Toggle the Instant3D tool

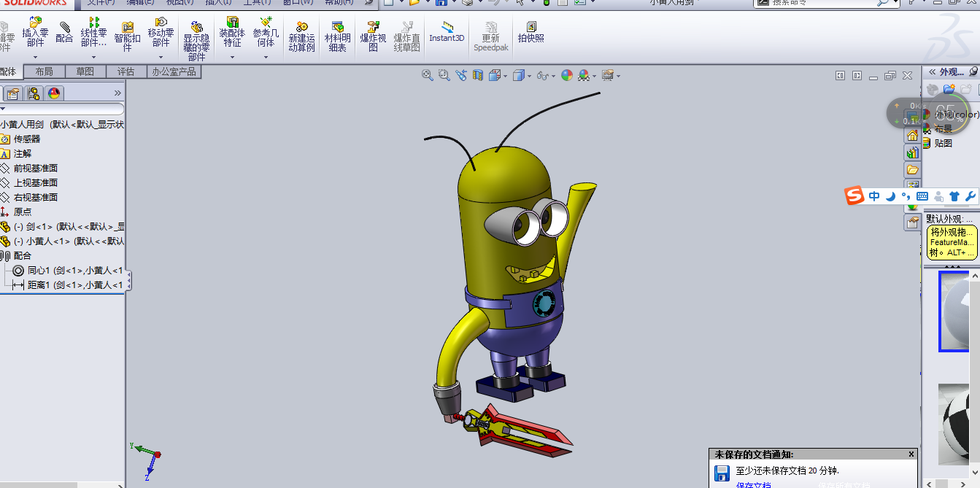click(447, 32)
